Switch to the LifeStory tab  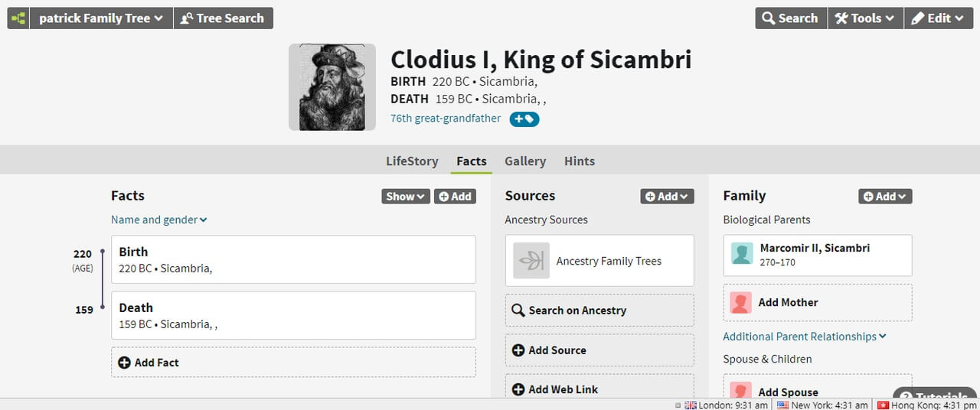412,161
